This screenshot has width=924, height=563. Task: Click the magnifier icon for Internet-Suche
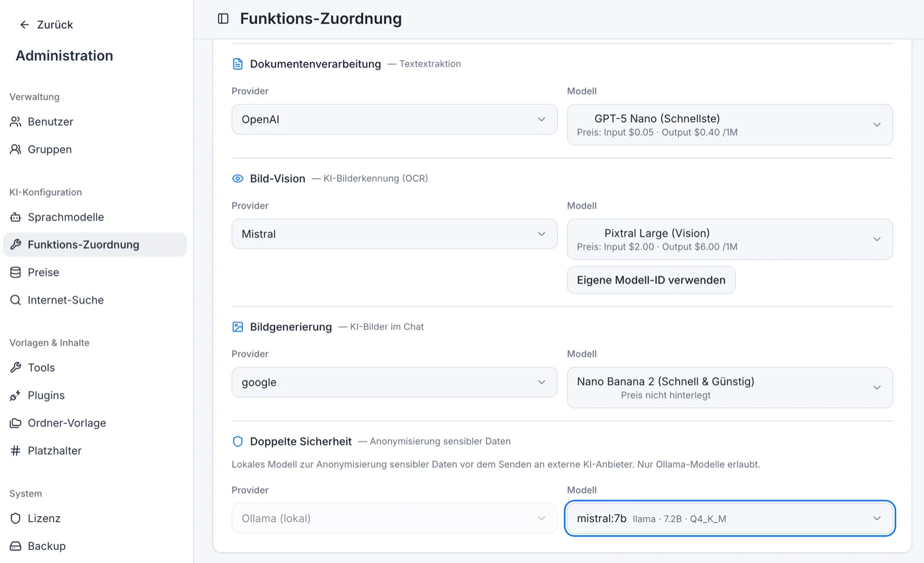pos(16,300)
